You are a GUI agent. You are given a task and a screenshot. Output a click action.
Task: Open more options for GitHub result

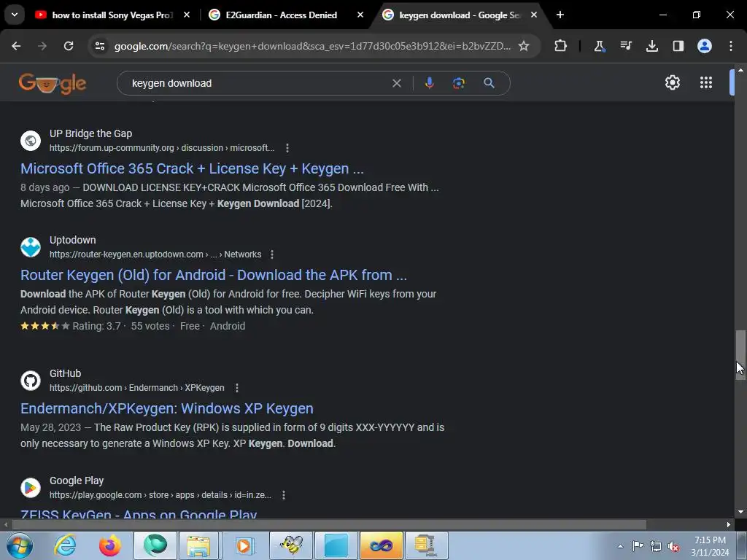(237, 388)
